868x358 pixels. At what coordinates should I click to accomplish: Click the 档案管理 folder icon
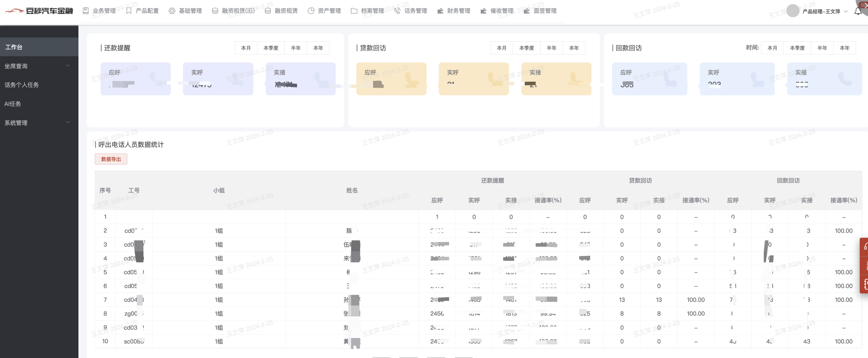coord(354,11)
